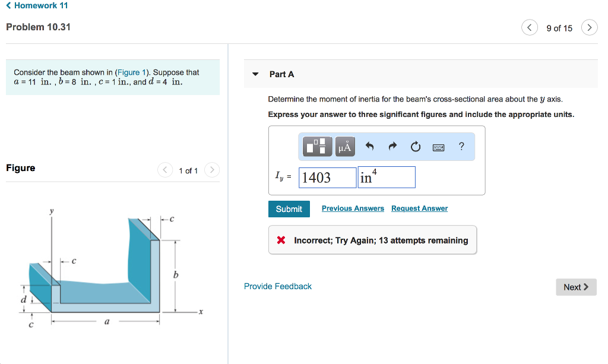Open Previous Answers link

353,208
